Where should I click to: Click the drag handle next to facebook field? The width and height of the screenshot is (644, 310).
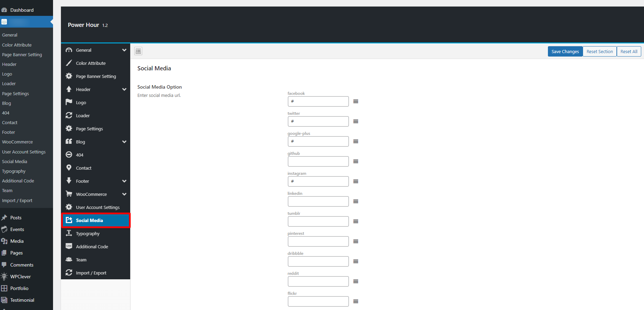[x=356, y=101]
